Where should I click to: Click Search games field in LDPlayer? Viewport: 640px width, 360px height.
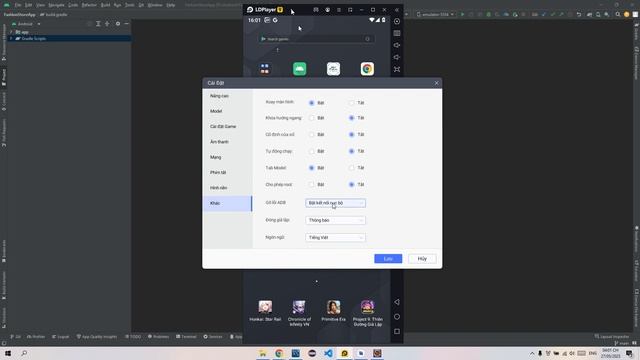317,39
